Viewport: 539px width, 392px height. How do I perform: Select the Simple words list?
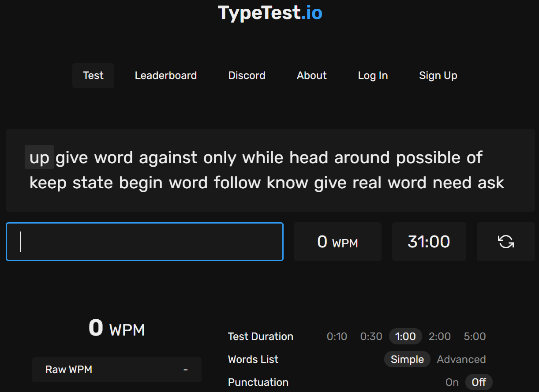point(407,359)
